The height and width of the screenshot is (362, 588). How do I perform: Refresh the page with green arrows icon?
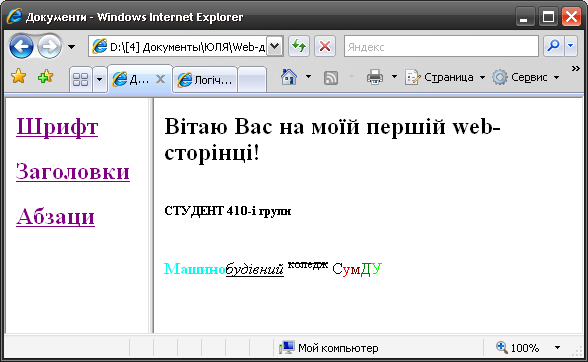tap(299, 47)
